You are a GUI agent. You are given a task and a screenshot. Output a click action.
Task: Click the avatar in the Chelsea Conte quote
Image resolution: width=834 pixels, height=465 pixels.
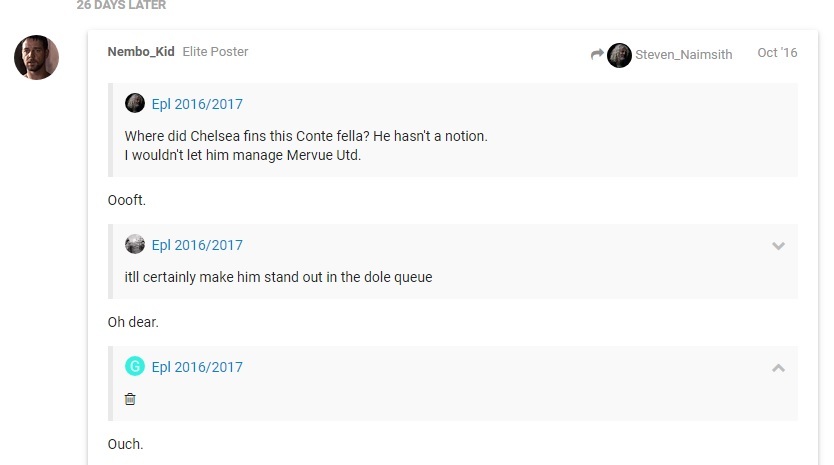coord(135,104)
